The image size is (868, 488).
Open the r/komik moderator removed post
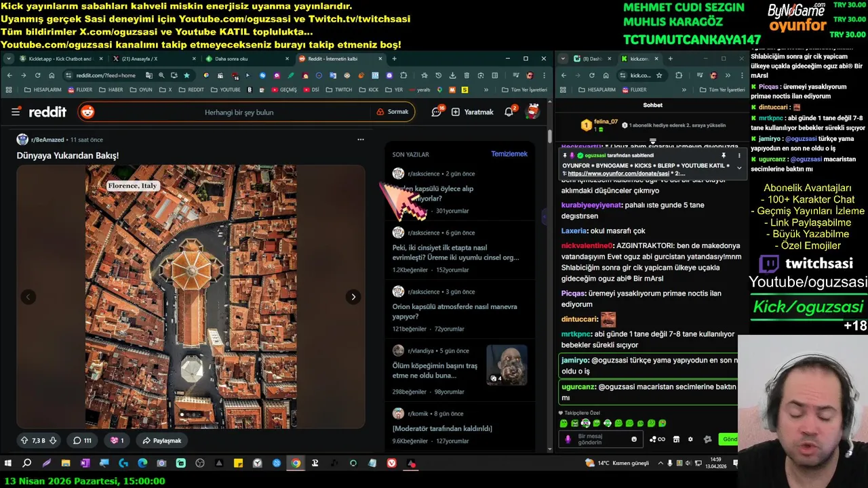pos(442,428)
